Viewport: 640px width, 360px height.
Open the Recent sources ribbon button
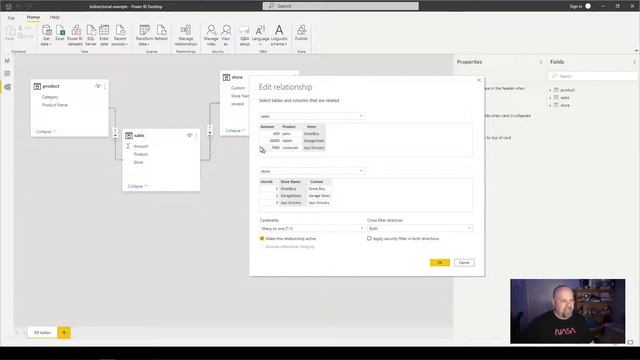[x=120, y=35]
